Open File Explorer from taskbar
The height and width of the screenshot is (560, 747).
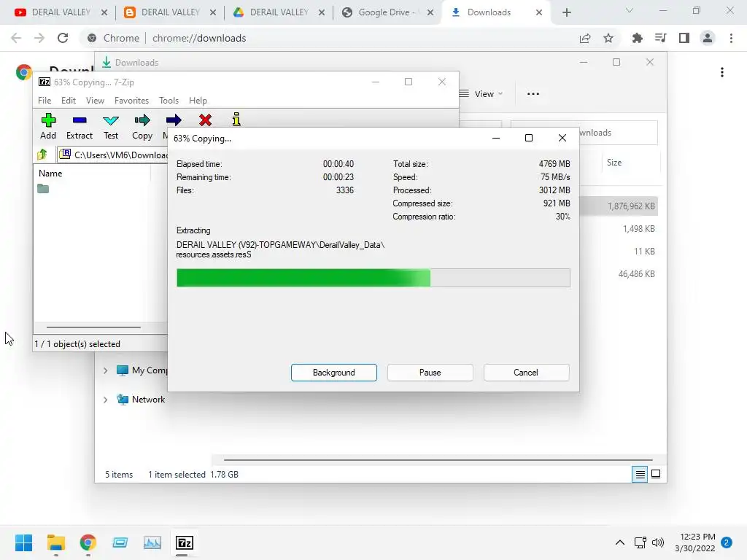[x=55, y=542]
